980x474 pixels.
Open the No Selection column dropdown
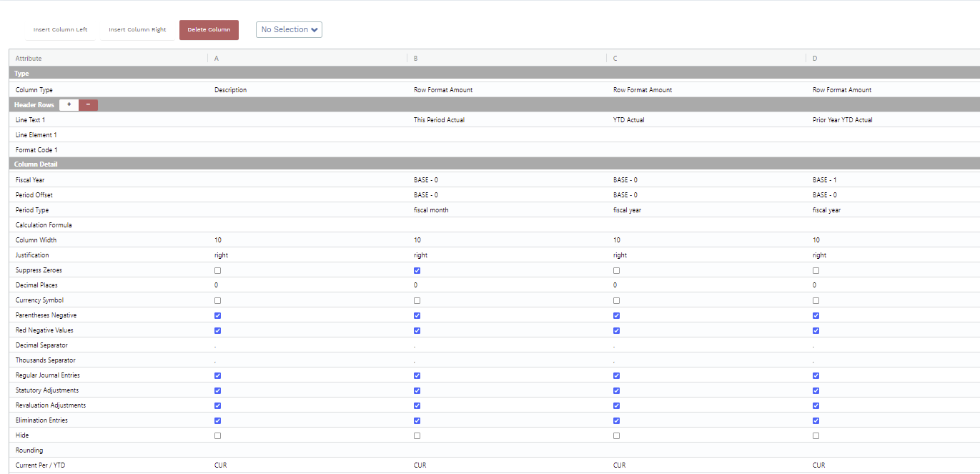pos(289,29)
